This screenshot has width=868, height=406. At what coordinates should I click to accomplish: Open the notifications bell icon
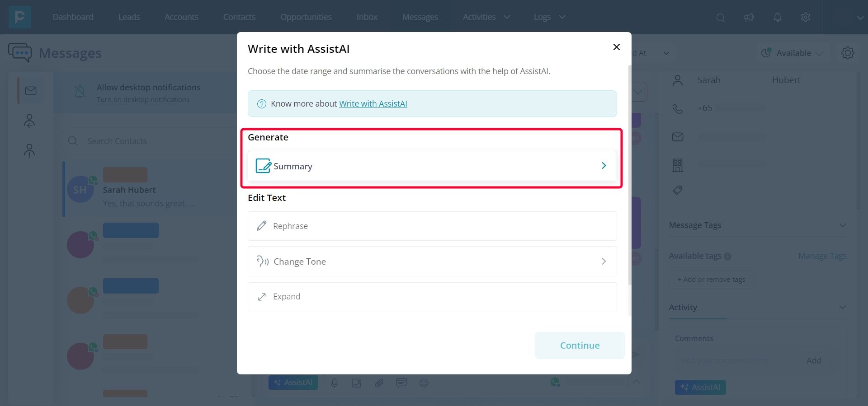(x=778, y=17)
